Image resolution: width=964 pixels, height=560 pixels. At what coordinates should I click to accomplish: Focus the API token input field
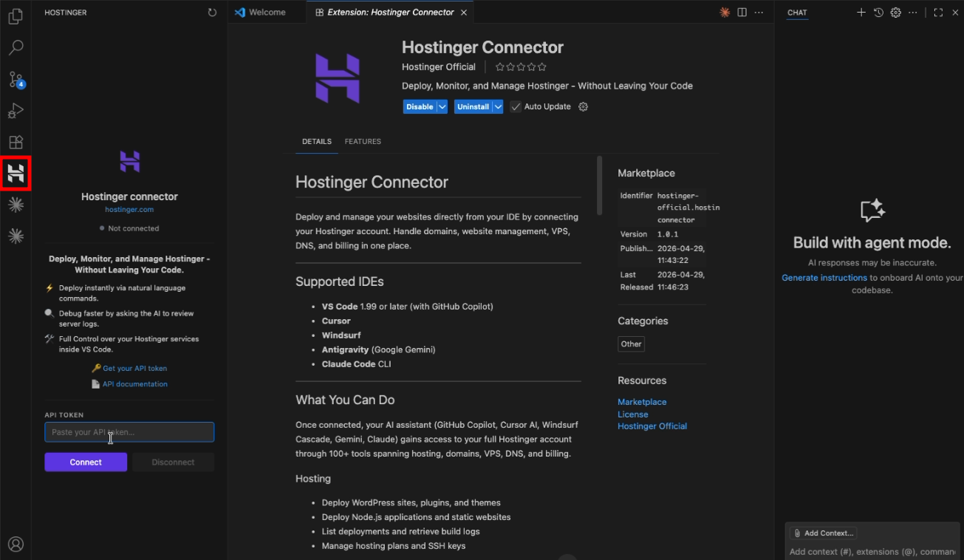click(129, 432)
